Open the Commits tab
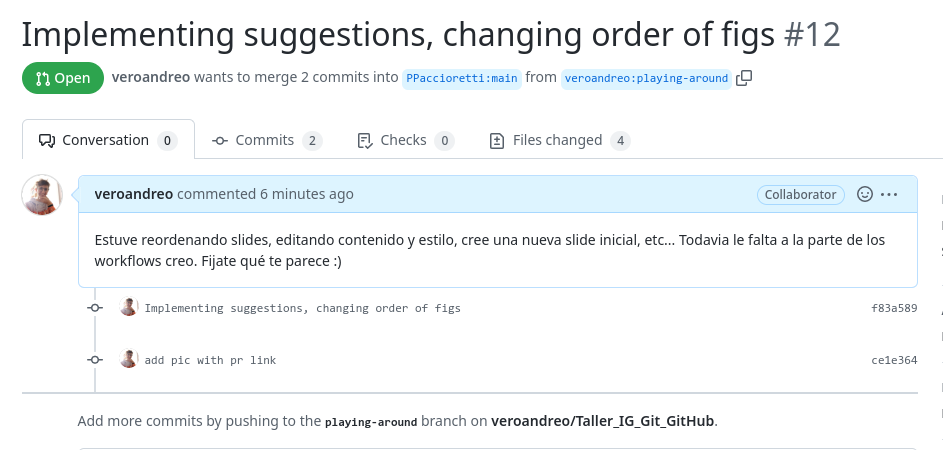943x450 pixels. 266,141
